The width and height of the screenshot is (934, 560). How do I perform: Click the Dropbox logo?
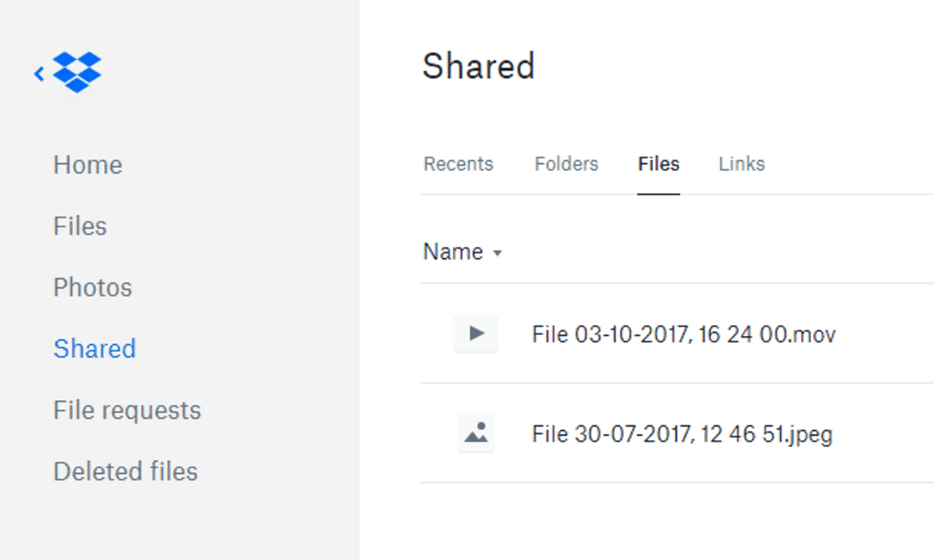click(77, 72)
